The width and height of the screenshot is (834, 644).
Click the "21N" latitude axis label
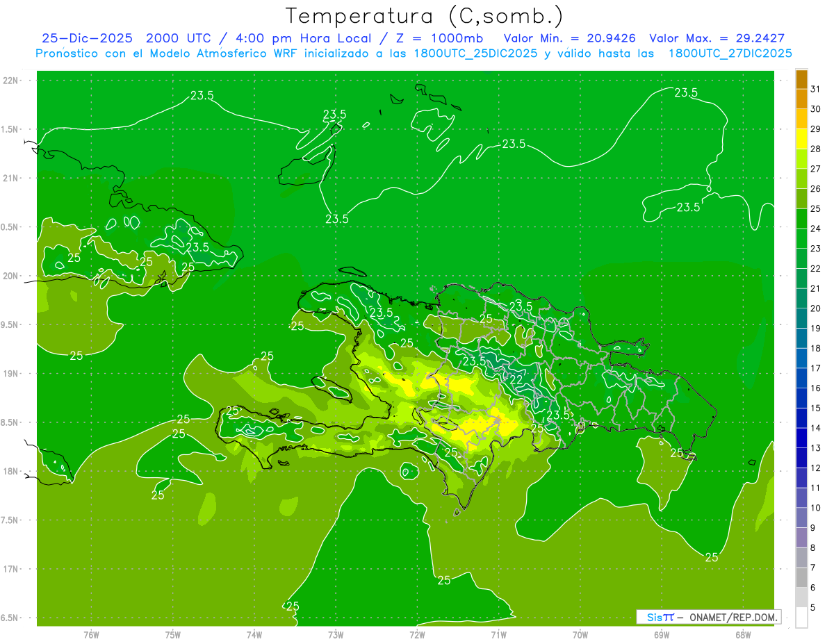tap(11, 178)
